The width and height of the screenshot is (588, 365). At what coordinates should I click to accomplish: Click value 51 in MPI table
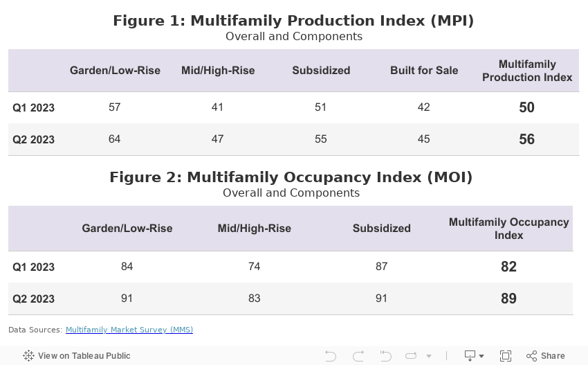point(320,107)
